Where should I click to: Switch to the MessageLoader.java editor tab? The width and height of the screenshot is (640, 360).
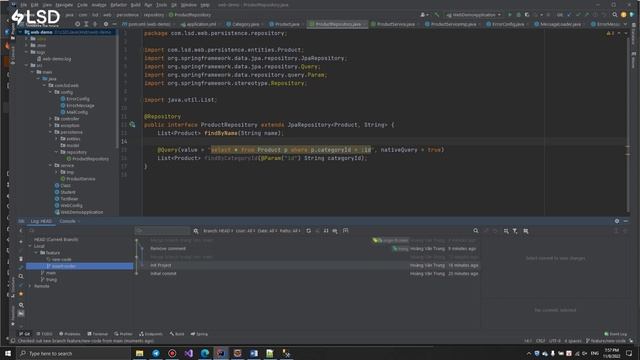pyautogui.click(x=558, y=24)
